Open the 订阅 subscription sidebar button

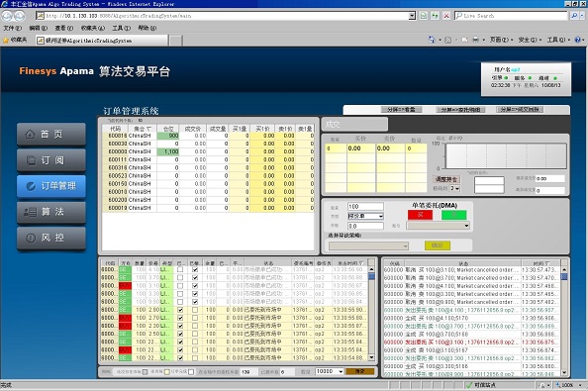tap(51, 160)
